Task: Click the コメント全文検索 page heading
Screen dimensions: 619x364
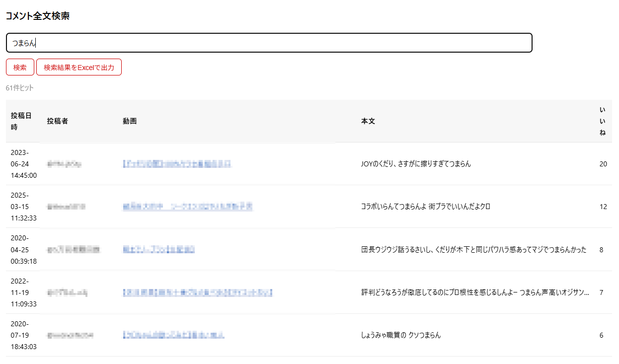Action: (x=38, y=16)
